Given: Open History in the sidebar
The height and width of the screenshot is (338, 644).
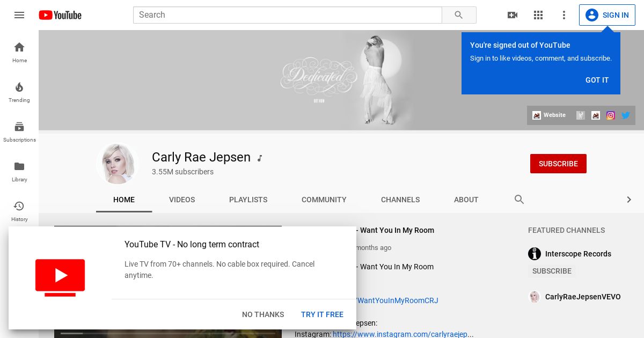Looking at the screenshot, I should click(x=19, y=211).
